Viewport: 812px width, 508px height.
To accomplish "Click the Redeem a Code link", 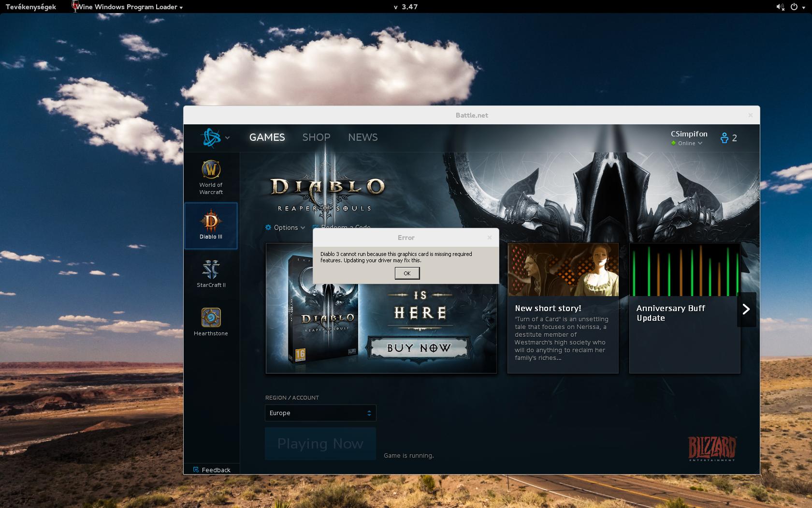I will pos(342,226).
